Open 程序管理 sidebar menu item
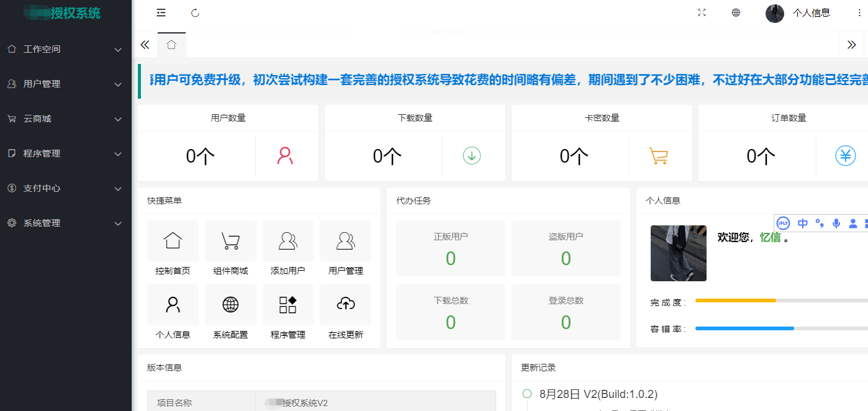 pos(66,153)
